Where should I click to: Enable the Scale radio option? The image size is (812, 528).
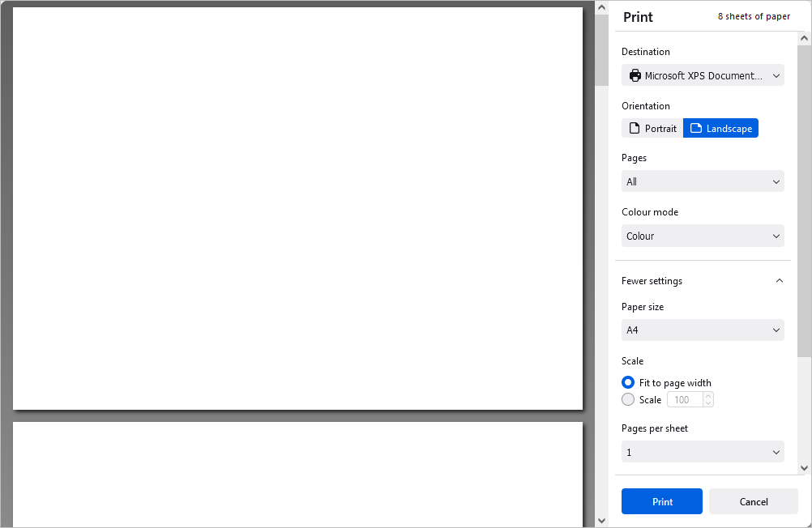(x=628, y=399)
